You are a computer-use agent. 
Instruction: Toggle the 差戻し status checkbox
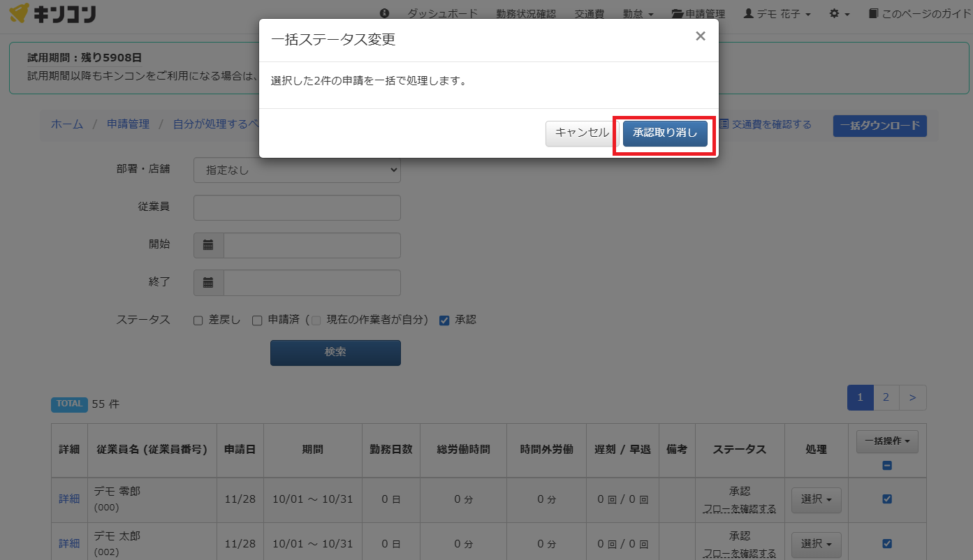click(198, 320)
